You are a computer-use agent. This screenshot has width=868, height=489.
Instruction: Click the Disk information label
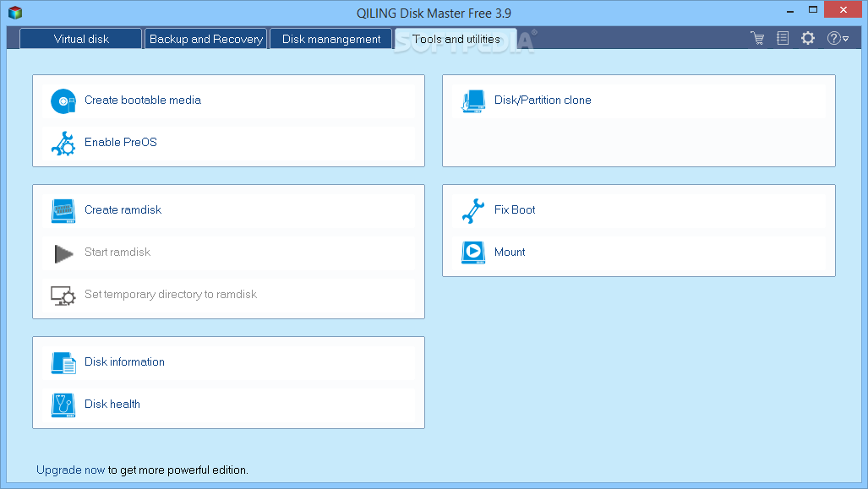[x=124, y=361]
